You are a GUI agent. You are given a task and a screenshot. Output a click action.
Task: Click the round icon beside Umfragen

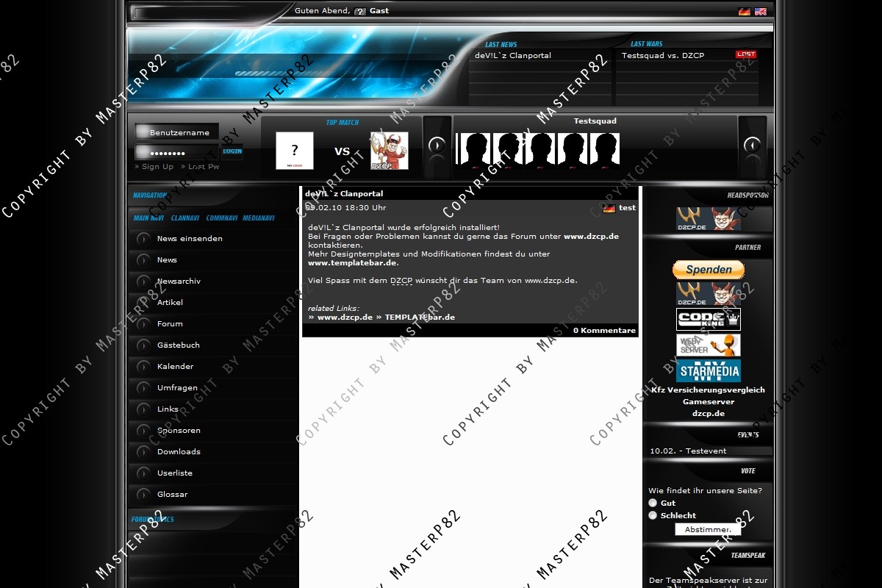(143, 388)
